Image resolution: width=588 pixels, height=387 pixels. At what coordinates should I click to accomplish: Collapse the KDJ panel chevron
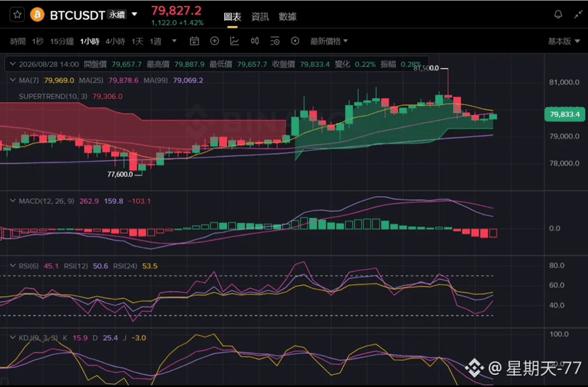point(13,337)
